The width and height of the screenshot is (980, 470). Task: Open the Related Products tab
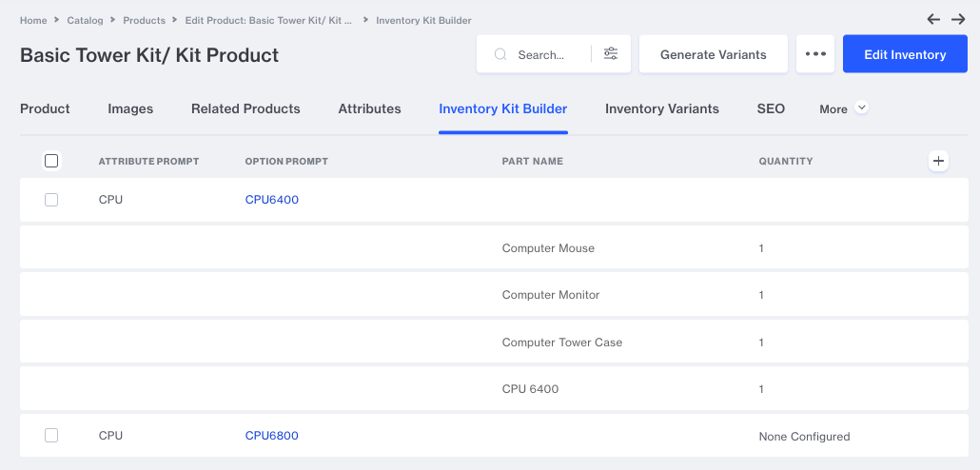[245, 108]
